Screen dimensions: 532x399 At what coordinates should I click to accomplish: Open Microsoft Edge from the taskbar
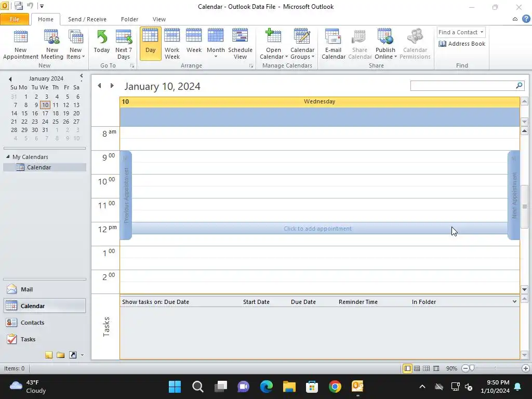click(x=267, y=387)
